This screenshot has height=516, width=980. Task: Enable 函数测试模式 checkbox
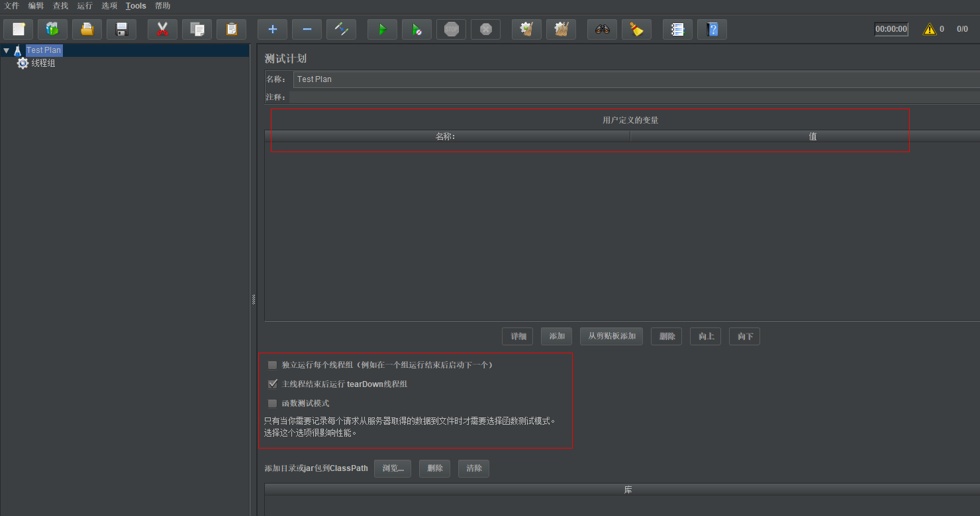pos(272,404)
